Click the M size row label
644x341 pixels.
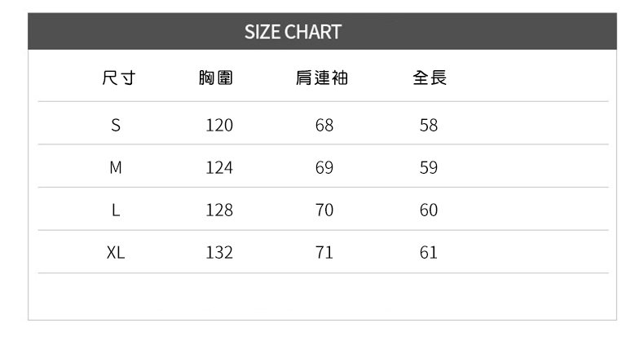coord(116,168)
